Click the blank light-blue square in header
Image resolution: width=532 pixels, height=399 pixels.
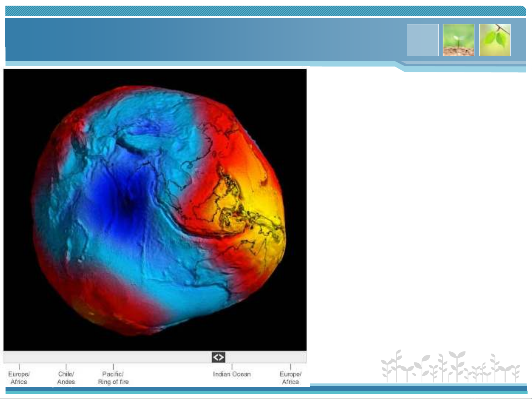[x=422, y=40]
